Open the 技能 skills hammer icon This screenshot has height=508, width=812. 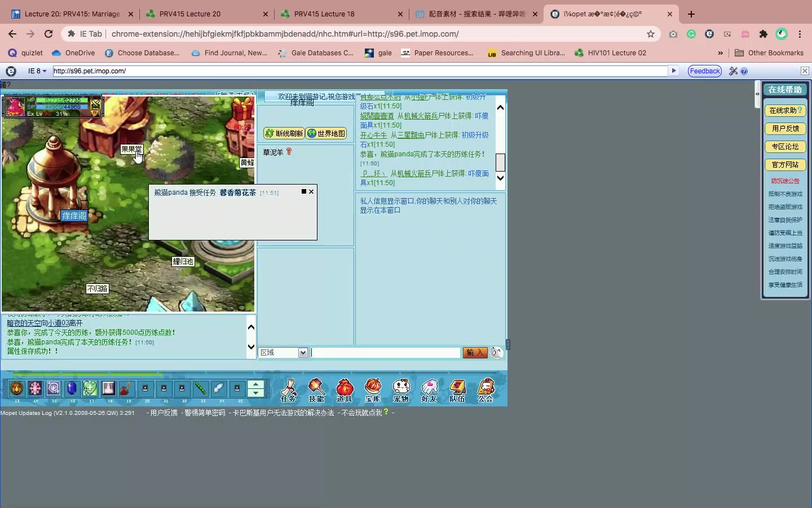[x=316, y=389]
